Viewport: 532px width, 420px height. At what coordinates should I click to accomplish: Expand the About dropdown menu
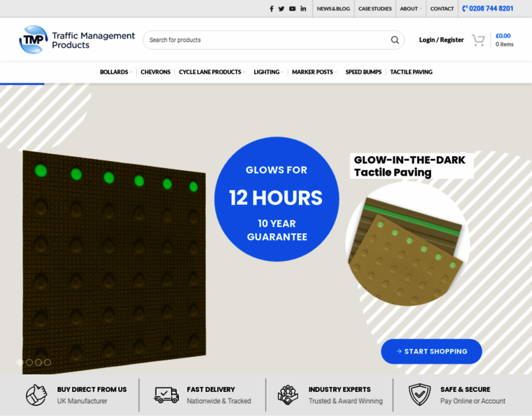410,9
